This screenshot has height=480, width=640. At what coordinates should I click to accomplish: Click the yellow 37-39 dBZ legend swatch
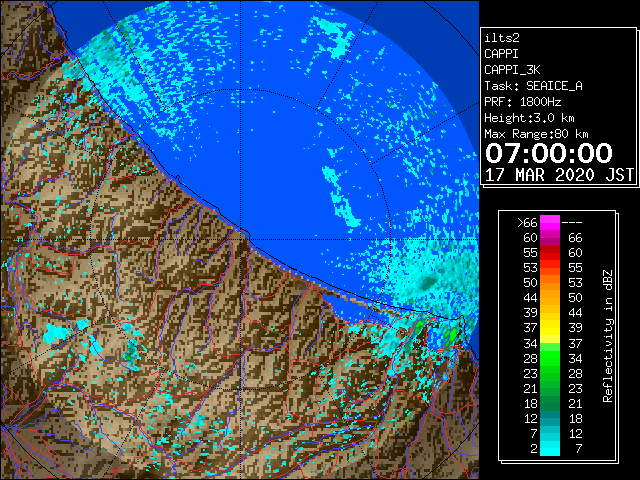click(x=550, y=328)
